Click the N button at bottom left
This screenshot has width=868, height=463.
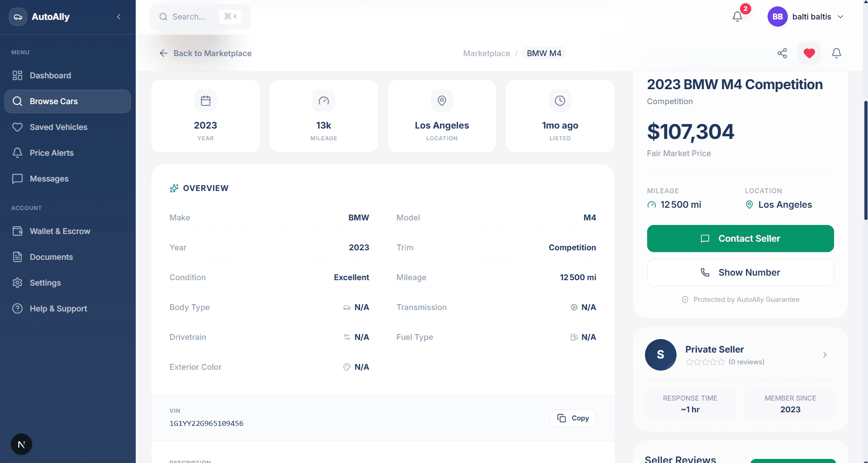pyautogui.click(x=21, y=444)
